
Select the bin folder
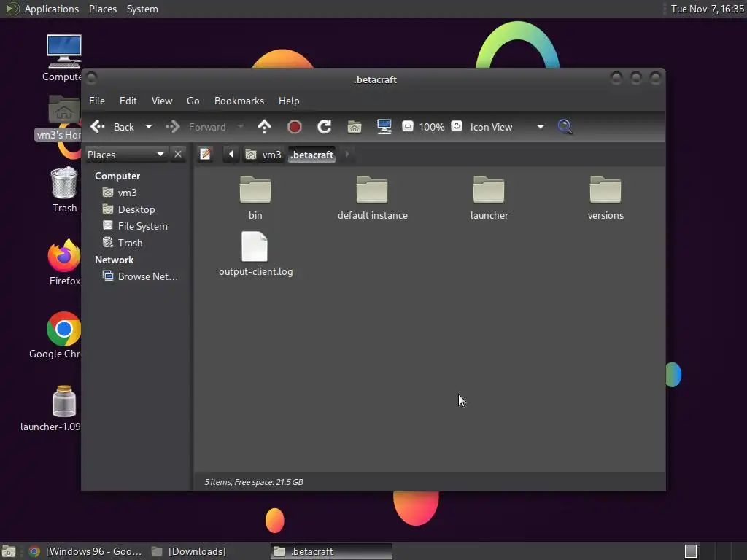pyautogui.click(x=255, y=198)
